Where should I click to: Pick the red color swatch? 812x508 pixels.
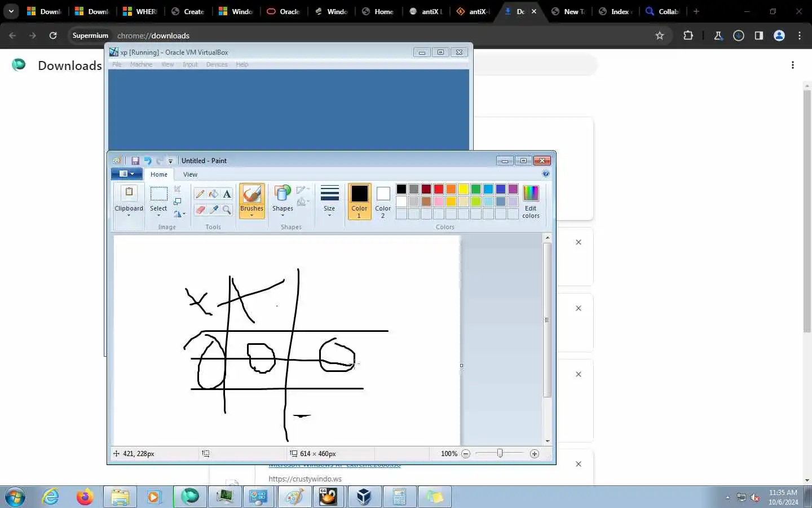tap(439, 189)
